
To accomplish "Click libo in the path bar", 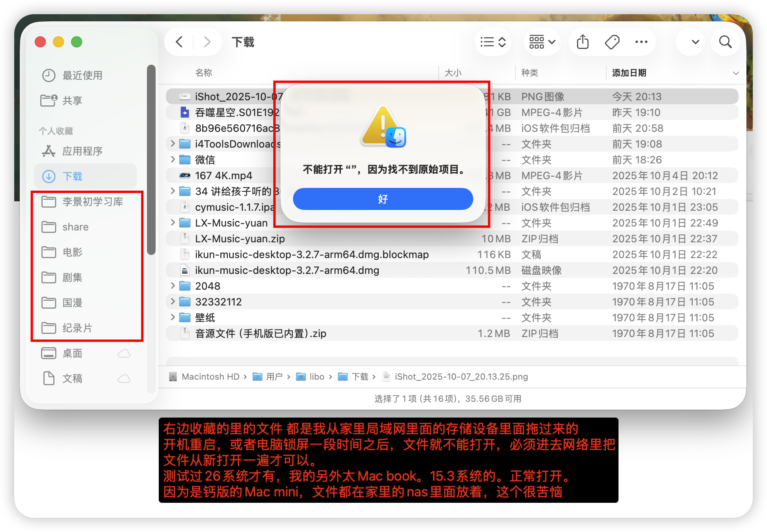I will click(x=316, y=377).
